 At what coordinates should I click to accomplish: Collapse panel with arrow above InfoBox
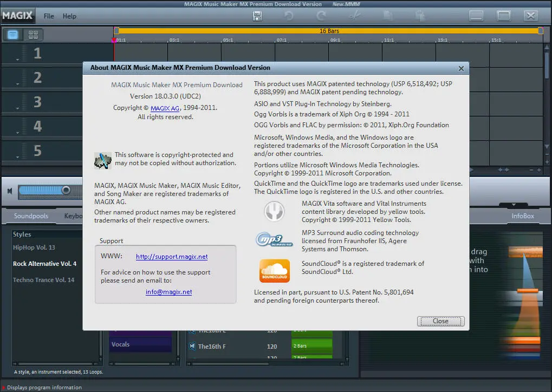(514, 205)
